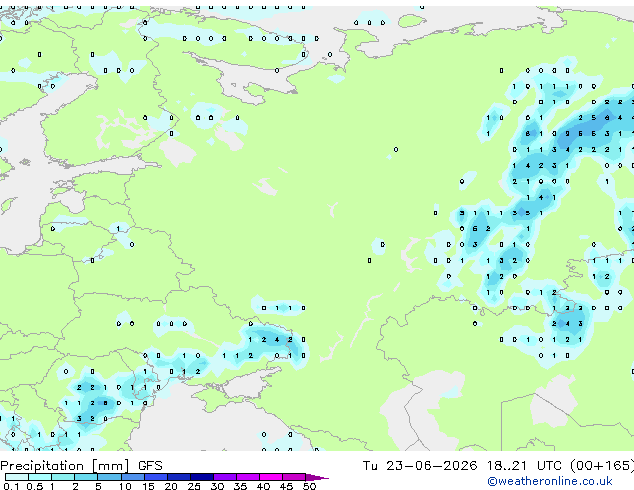Click the 25–30 mm navy swatch
634x490 pixels.
tap(202, 477)
